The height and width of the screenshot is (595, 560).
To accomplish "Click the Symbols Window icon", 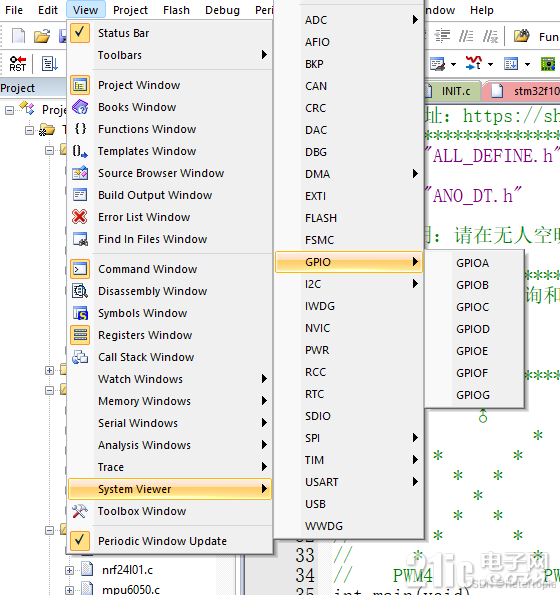I will click(x=80, y=313).
